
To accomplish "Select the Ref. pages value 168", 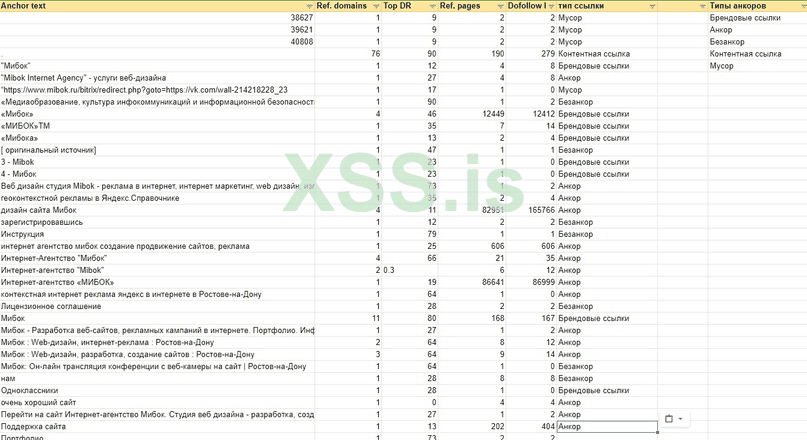I will click(x=472, y=318).
